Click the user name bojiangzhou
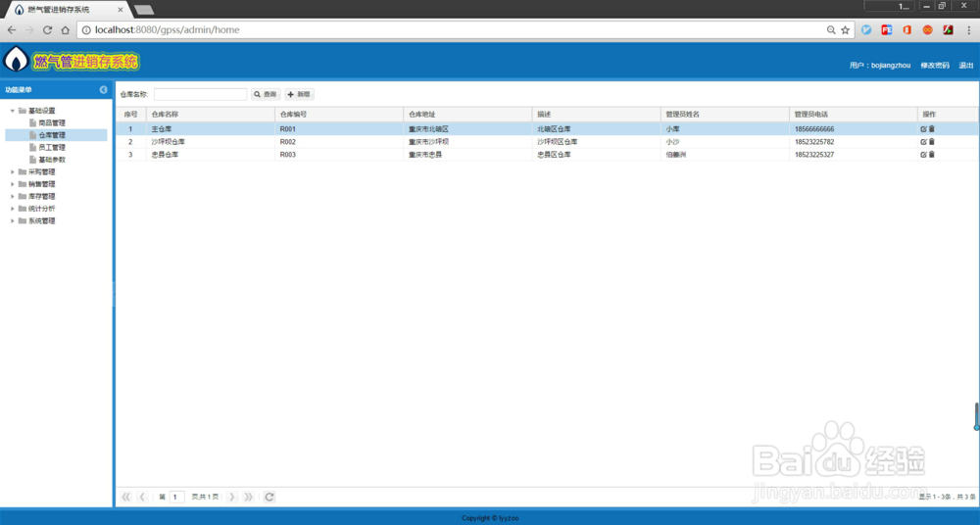Viewport: 980px width, 525px height. point(891,65)
